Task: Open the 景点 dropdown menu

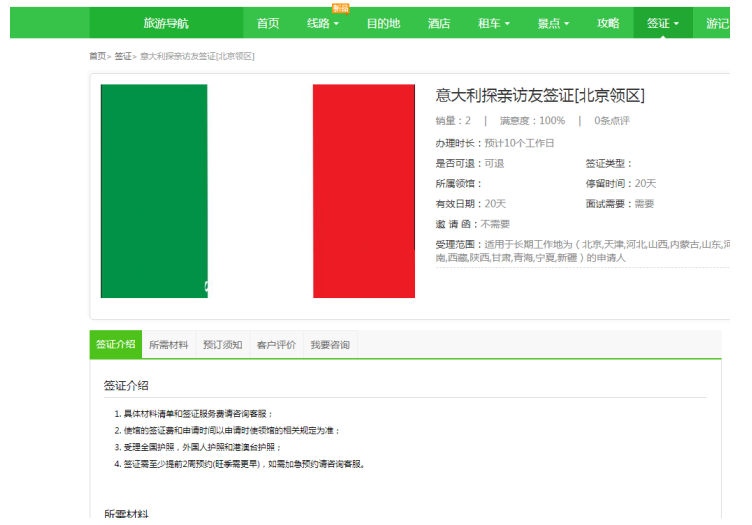Action: [x=553, y=23]
